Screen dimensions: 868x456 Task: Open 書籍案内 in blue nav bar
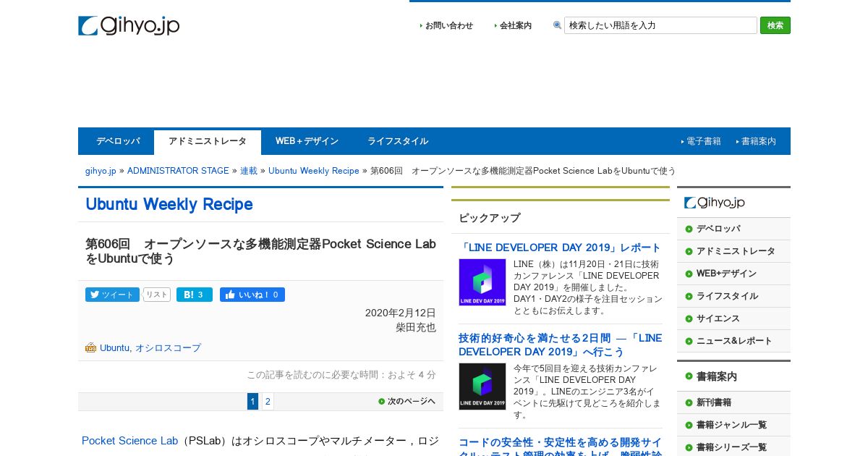click(x=759, y=141)
